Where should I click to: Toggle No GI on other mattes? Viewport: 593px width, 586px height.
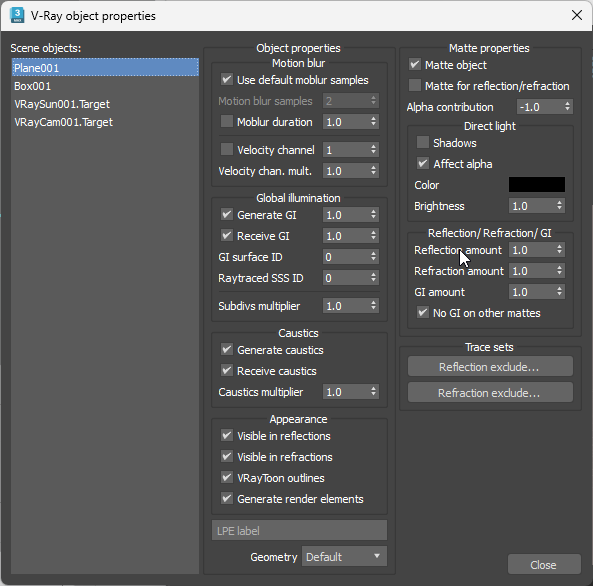coord(422,312)
